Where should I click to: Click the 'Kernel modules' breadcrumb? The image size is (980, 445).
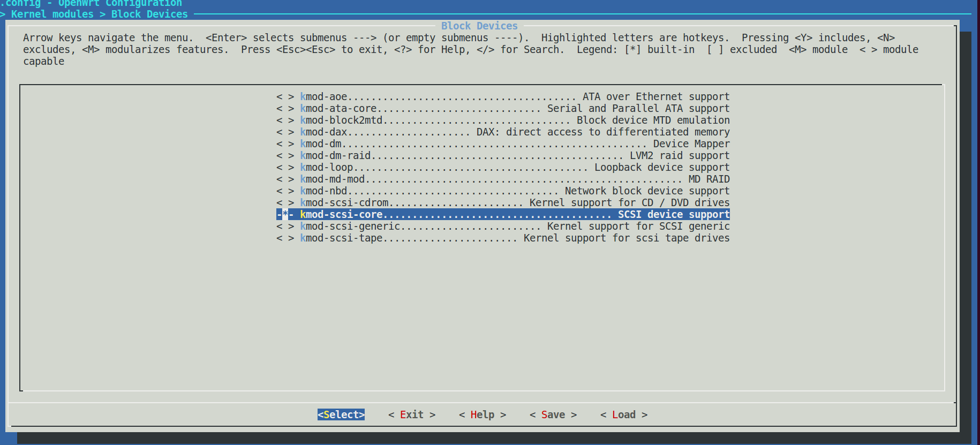[52, 14]
